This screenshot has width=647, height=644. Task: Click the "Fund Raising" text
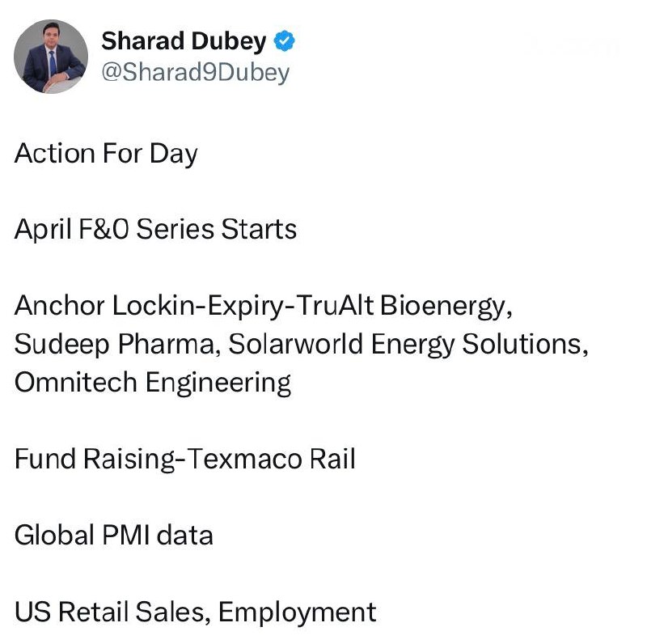tap(95, 459)
